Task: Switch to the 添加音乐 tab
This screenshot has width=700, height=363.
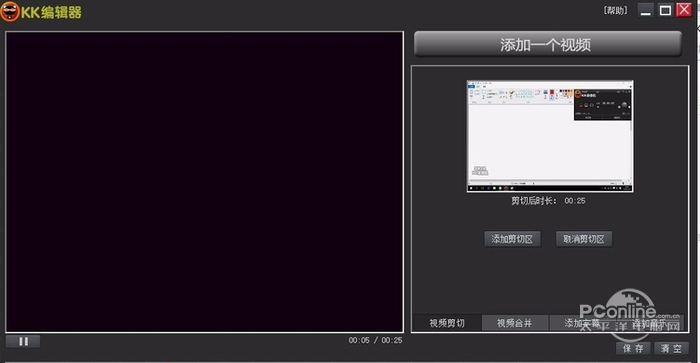Action: point(650,323)
